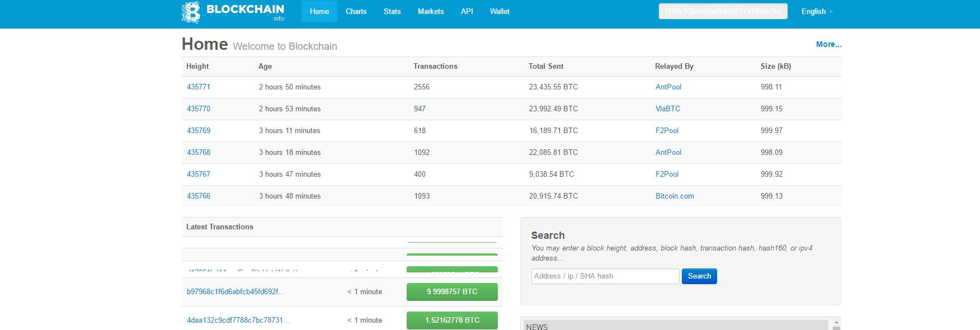Open AntPool link for block 435771
980x330 pixels.
coord(668,87)
